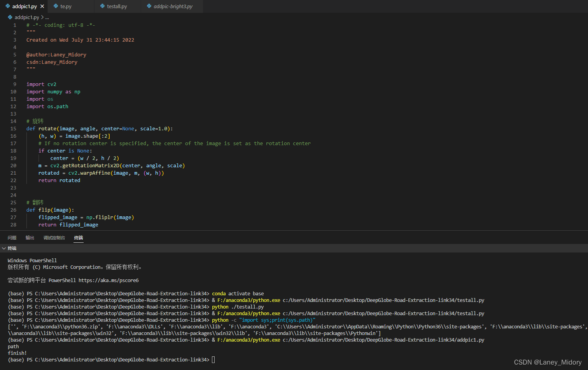Click the 'csdn:Laney_Midory' docstring line
Viewport: 588px width, 370px height.
click(52, 62)
